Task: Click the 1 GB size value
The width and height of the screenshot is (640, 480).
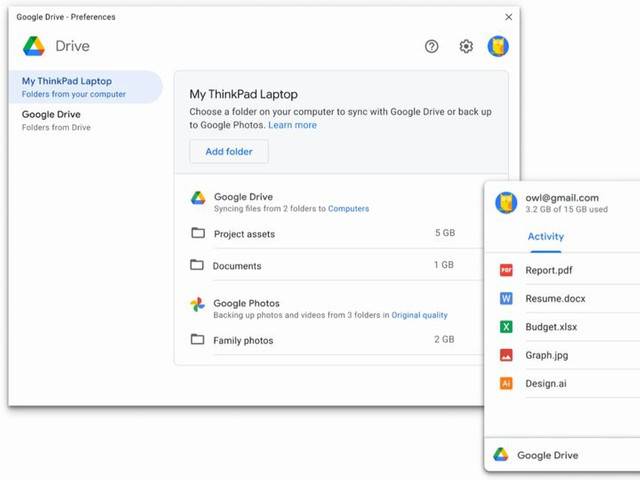Action: point(444,265)
